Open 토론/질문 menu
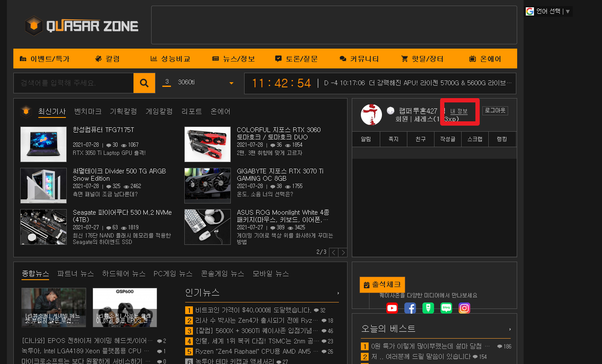The height and width of the screenshot is (364, 602). (x=296, y=59)
